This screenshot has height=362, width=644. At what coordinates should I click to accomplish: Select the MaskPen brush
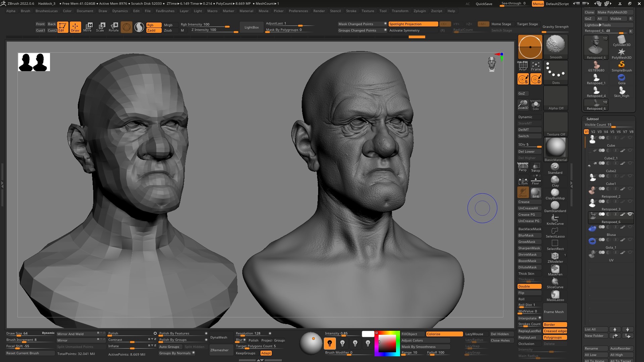pos(555,270)
